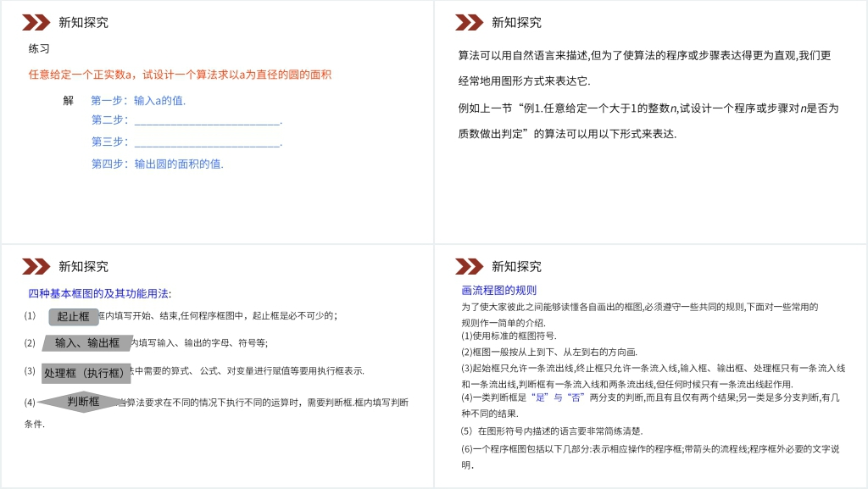This screenshot has height=489, width=868.
Task: Click the 练习 label on the first slide
Action: pos(39,49)
